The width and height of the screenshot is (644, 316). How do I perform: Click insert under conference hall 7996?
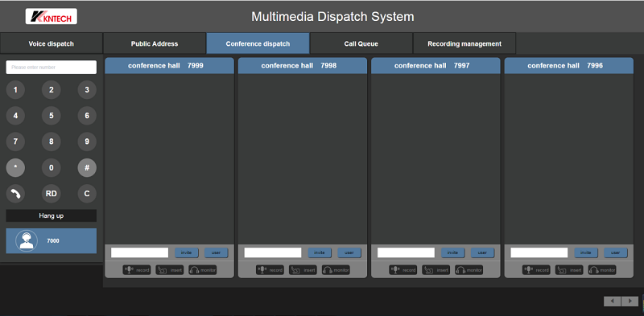[569, 270]
